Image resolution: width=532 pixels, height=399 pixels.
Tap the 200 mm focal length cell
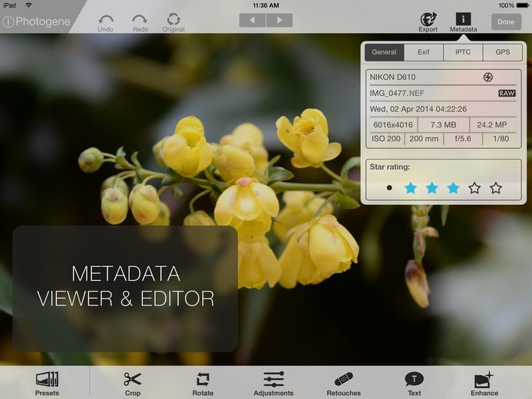pyautogui.click(x=424, y=139)
